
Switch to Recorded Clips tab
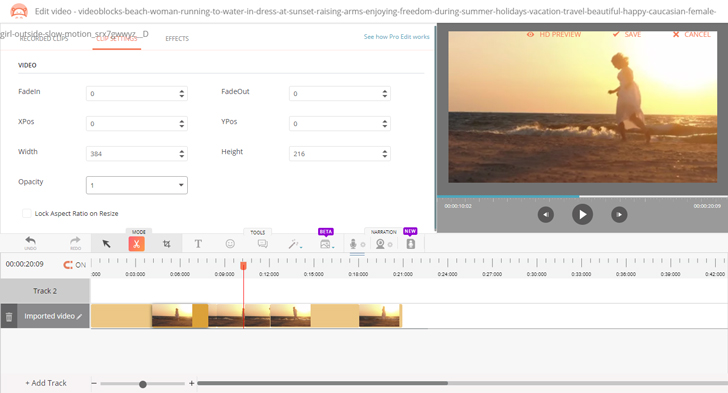pyautogui.click(x=44, y=39)
